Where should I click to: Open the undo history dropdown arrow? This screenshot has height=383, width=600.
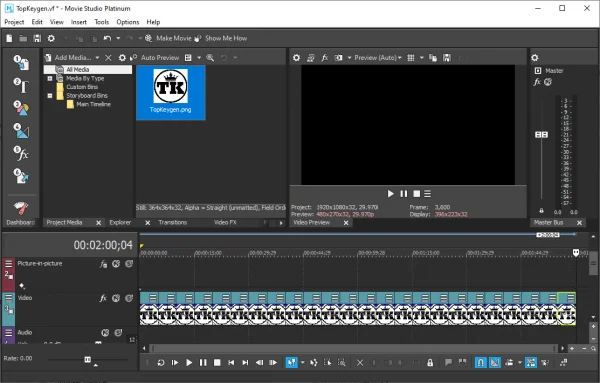tap(118, 38)
